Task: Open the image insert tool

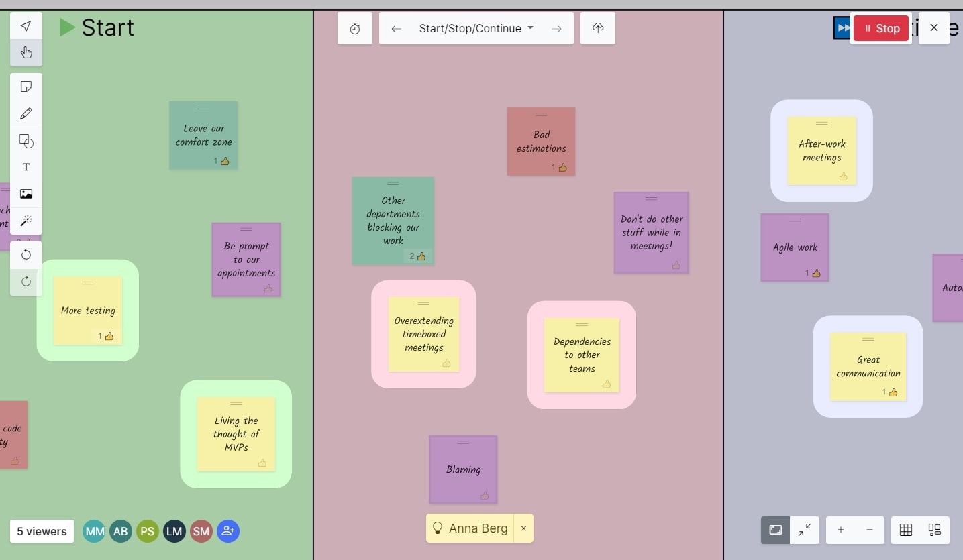Action: click(x=26, y=194)
